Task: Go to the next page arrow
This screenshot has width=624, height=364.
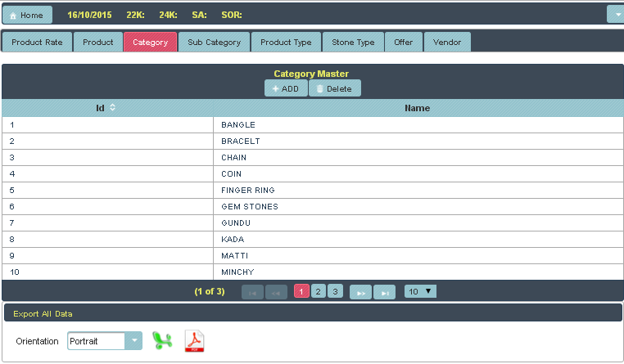Action: 360,292
